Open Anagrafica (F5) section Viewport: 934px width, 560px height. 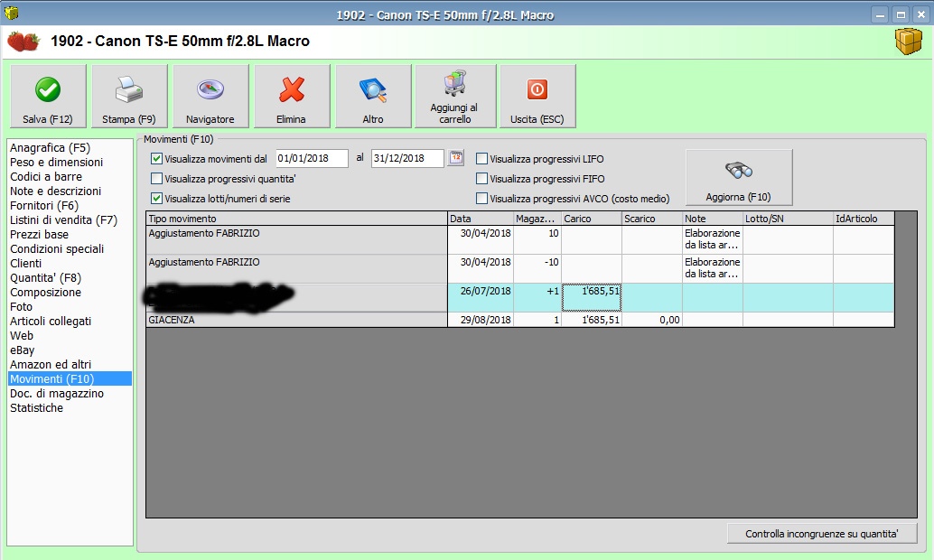click(x=70, y=148)
